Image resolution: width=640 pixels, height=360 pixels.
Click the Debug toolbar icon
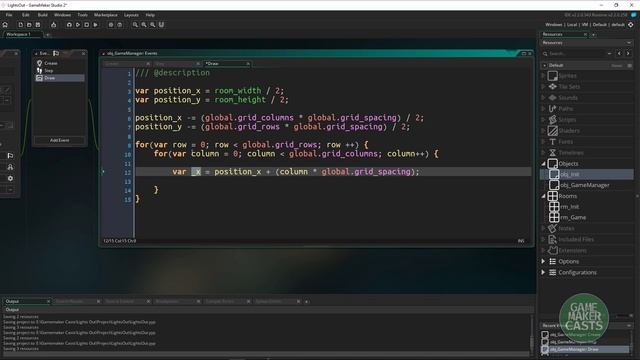coord(69,25)
